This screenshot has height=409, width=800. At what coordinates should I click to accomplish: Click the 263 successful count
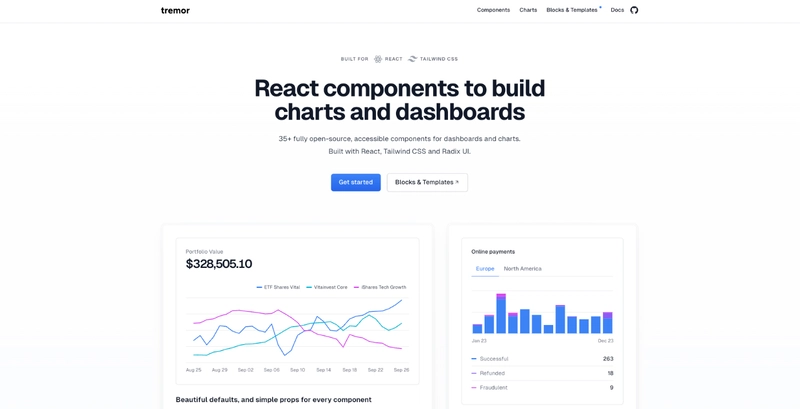click(x=608, y=359)
